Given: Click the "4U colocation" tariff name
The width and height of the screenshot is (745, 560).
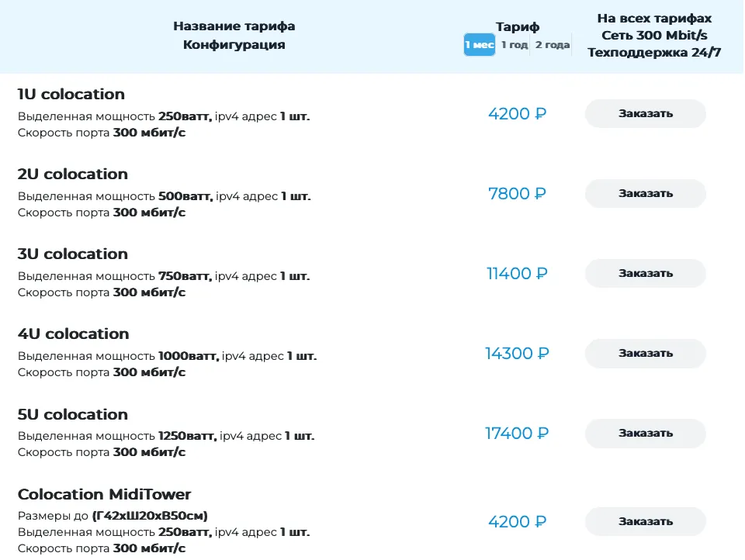Looking at the screenshot, I should point(74,334).
